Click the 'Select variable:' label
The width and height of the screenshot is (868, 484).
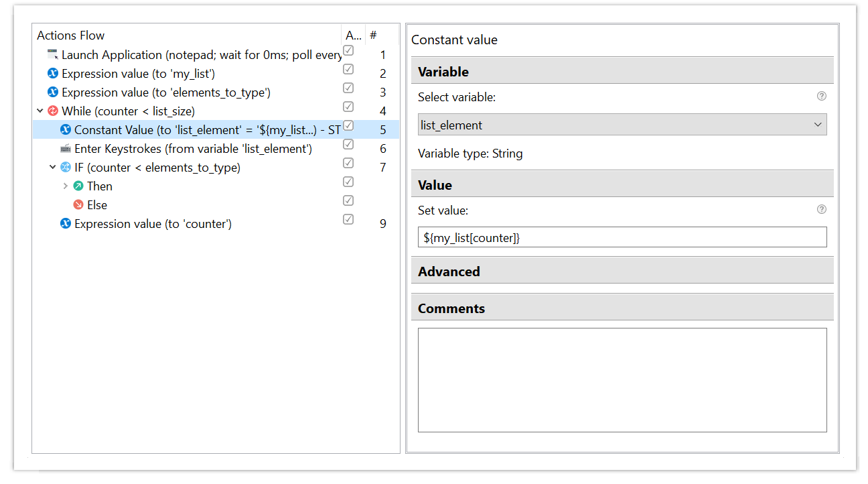pos(457,97)
